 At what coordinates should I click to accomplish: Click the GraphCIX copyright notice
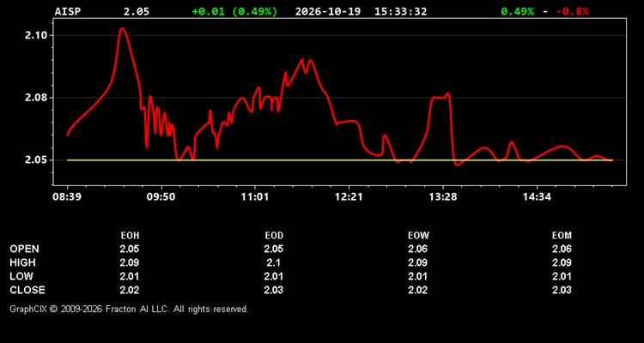[129, 309]
